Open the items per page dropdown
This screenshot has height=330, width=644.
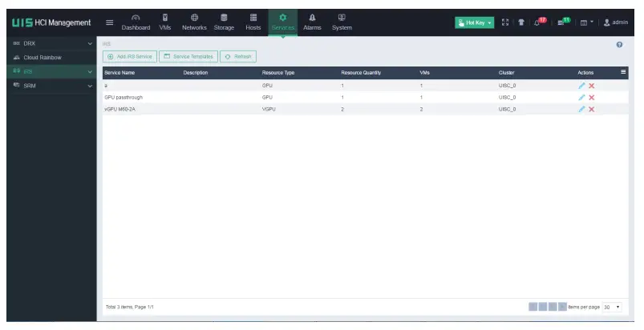tap(612, 307)
